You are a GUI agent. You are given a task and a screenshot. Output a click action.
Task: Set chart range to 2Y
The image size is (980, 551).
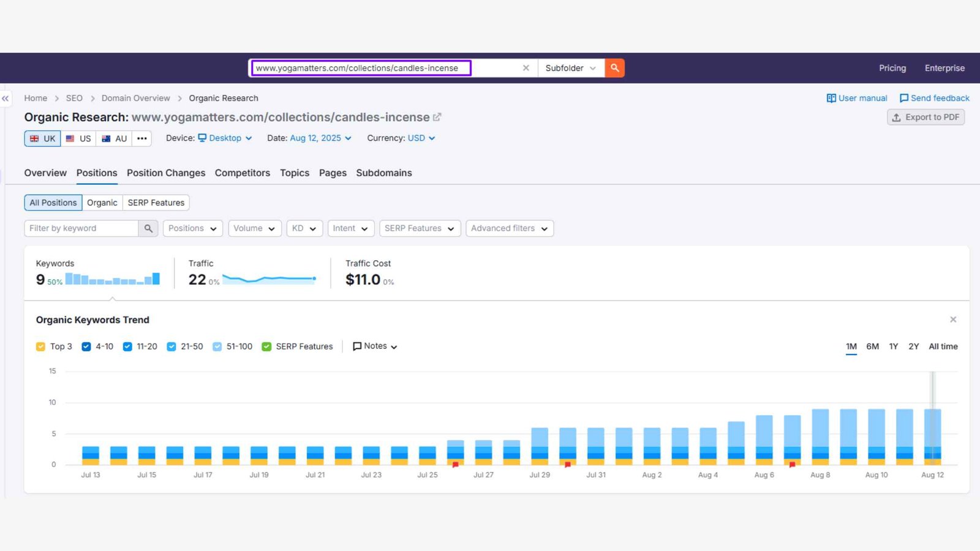[914, 347]
